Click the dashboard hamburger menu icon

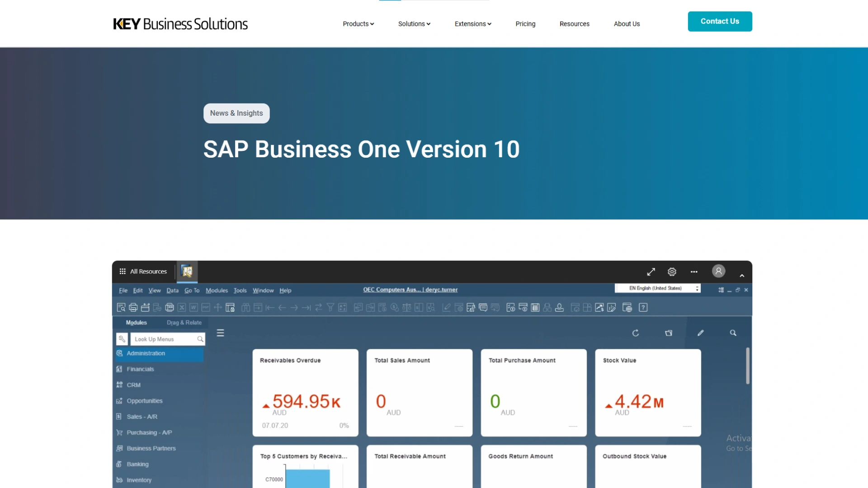(220, 333)
